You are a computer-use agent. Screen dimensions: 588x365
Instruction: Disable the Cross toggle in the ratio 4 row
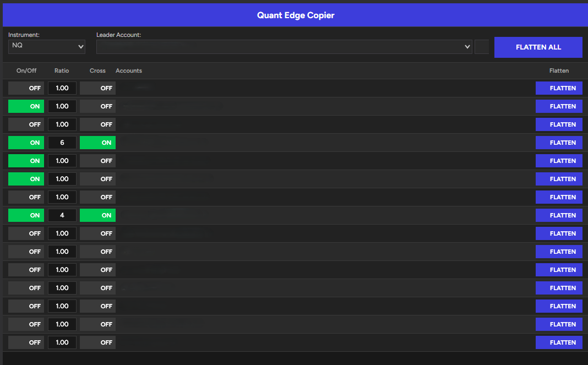pos(97,215)
